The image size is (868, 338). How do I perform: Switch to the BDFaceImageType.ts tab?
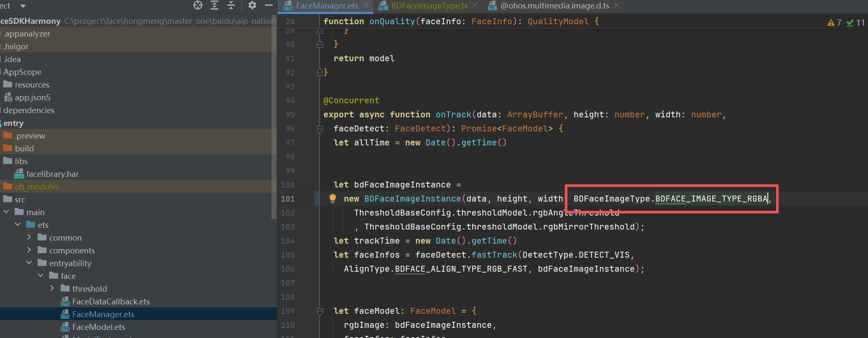(429, 6)
